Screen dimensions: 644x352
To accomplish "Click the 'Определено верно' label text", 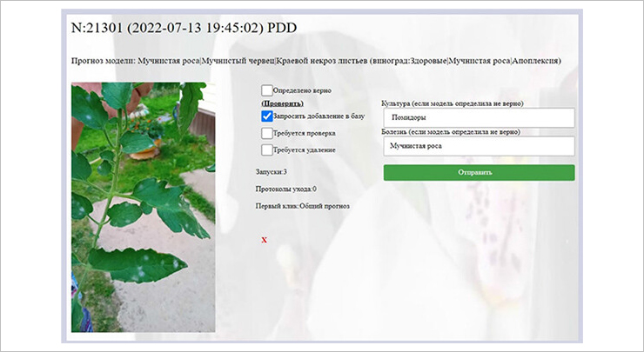I will coord(301,90).
